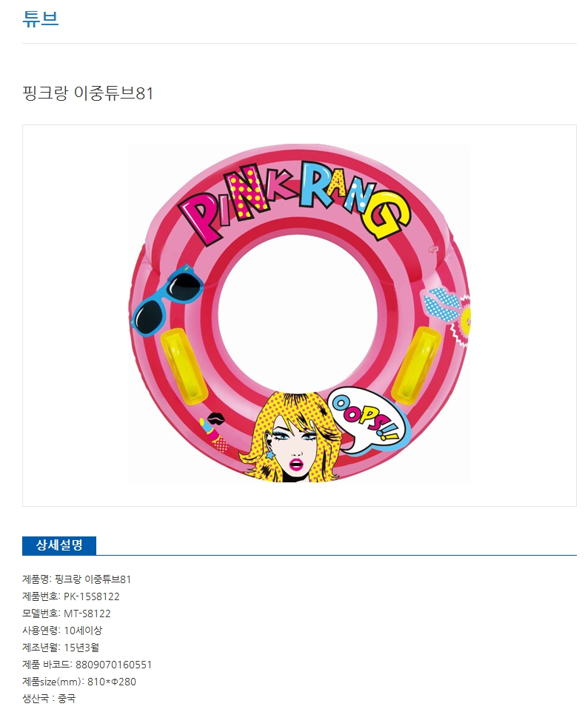Select the 핑크랑 이중튜브81 product title
Viewport: 588px width, 715px height.
point(88,93)
